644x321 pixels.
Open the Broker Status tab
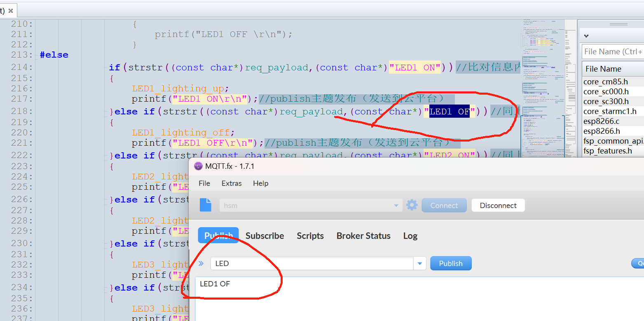pyautogui.click(x=363, y=236)
